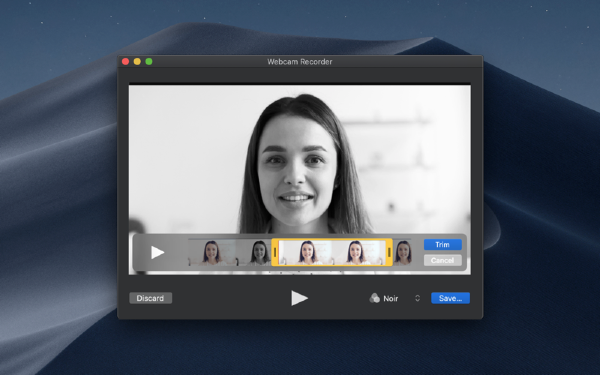
Task: Click the second greyed timeline thumbnail
Action: 254,253
